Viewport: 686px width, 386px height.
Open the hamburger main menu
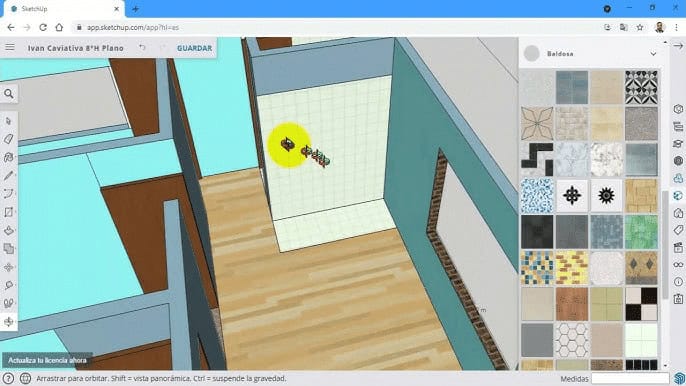[10, 47]
